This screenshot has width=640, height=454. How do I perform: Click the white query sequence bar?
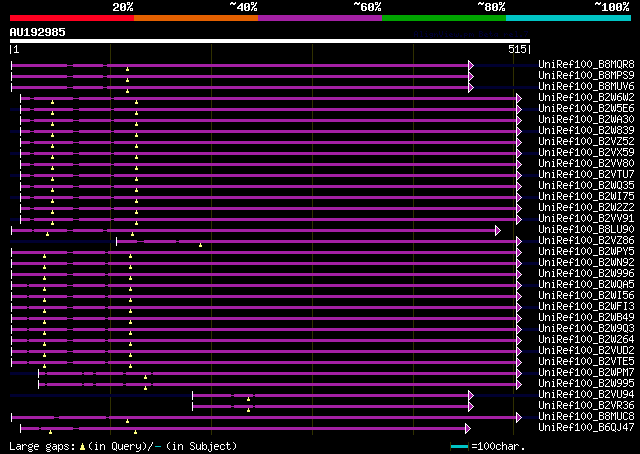tap(269, 41)
